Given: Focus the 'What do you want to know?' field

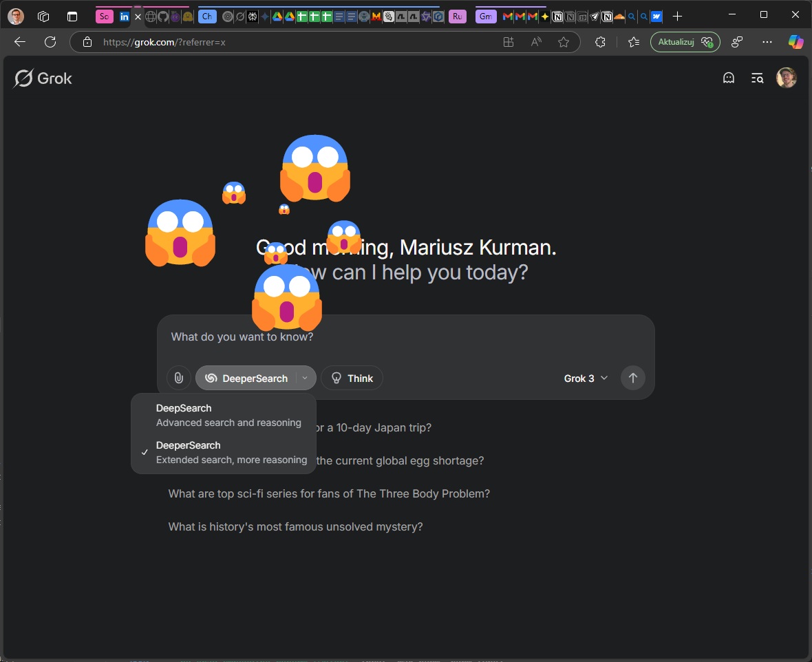Looking at the screenshot, I should click(405, 337).
